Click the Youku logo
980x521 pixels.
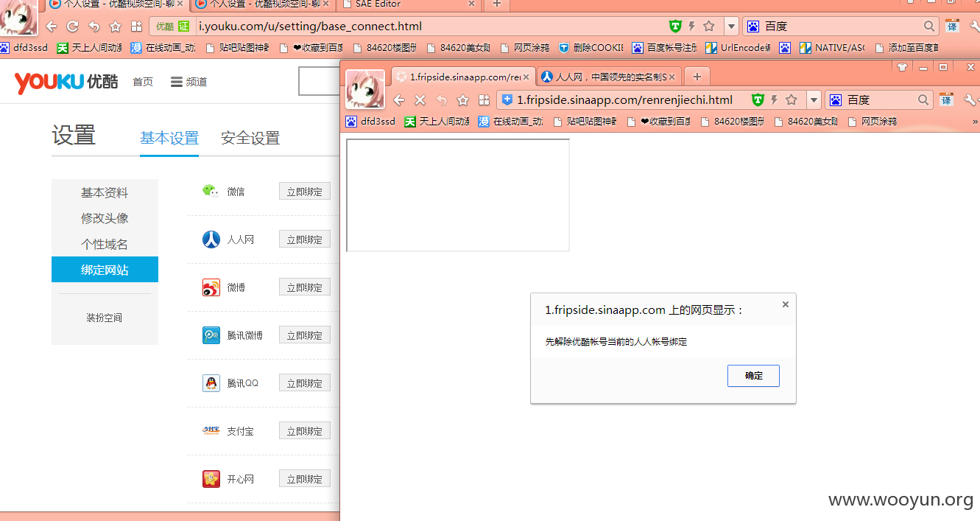coord(66,82)
